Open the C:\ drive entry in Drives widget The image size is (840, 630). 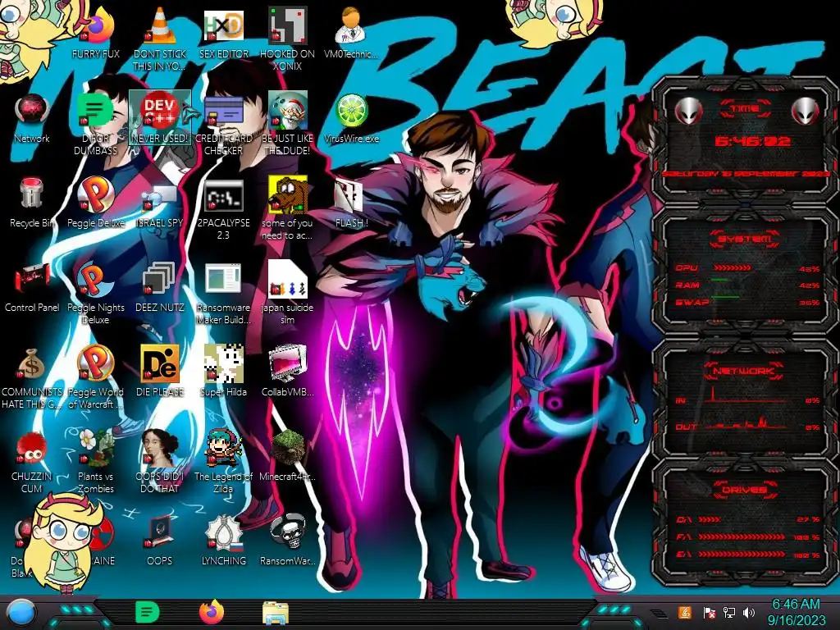point(748,519)
